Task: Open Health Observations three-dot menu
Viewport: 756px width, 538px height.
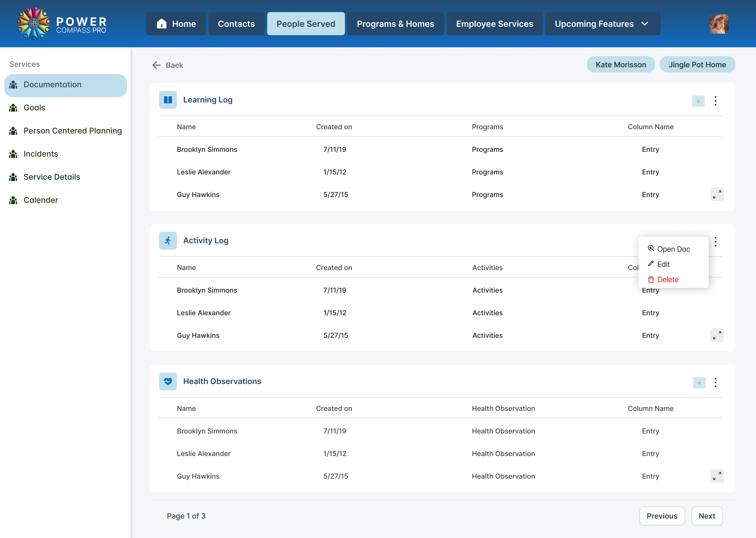Action: tap(715, 383)
